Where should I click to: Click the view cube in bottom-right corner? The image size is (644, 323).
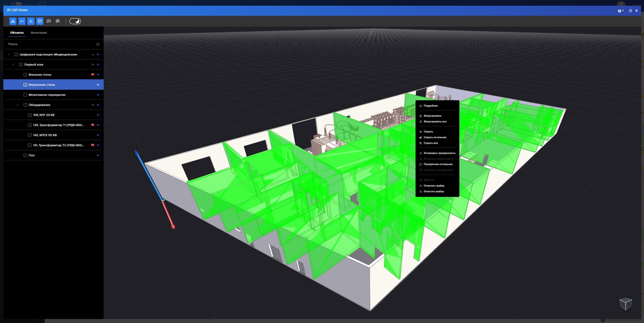pos(625,304)
